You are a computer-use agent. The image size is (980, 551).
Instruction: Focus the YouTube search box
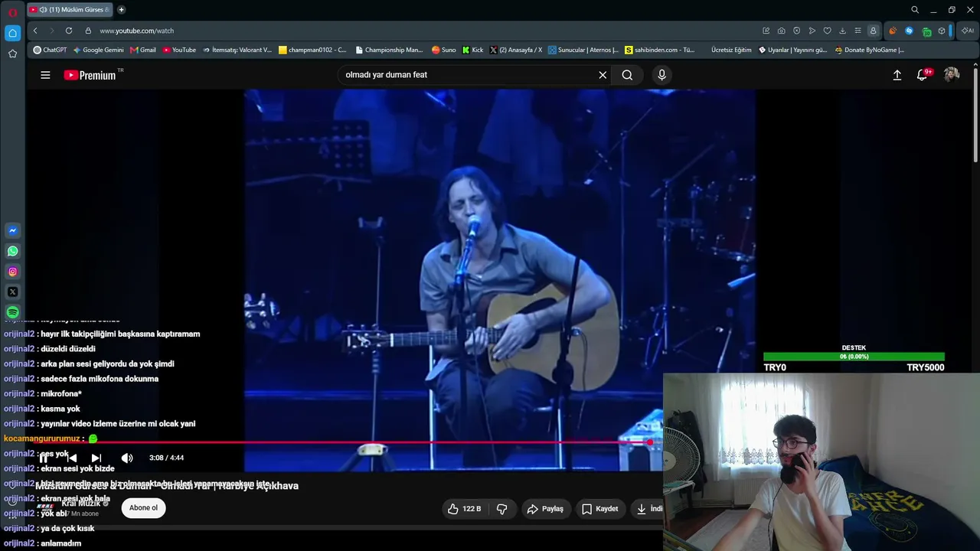467,75
